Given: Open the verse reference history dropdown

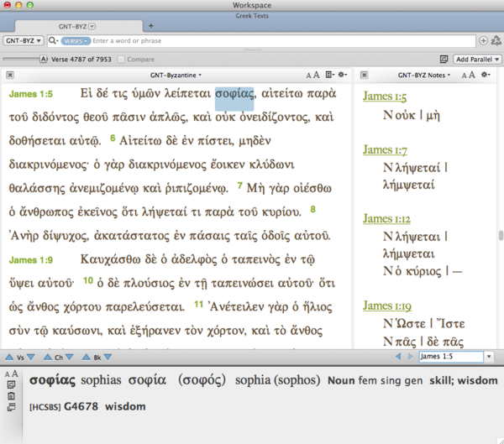Looking at the screenshot, I should point(490,358).
